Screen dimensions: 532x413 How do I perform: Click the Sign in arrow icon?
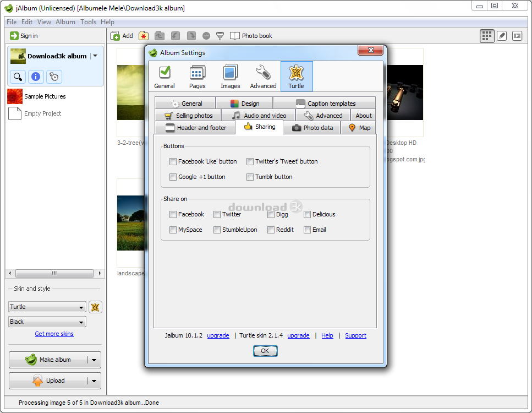14,36
